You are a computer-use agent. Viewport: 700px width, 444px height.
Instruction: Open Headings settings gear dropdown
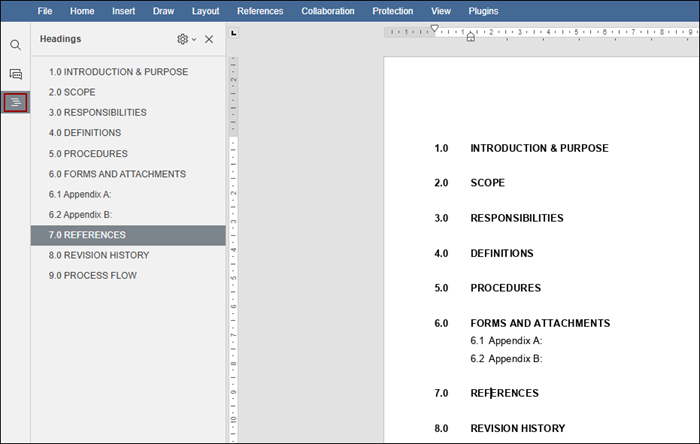[185, 39]
